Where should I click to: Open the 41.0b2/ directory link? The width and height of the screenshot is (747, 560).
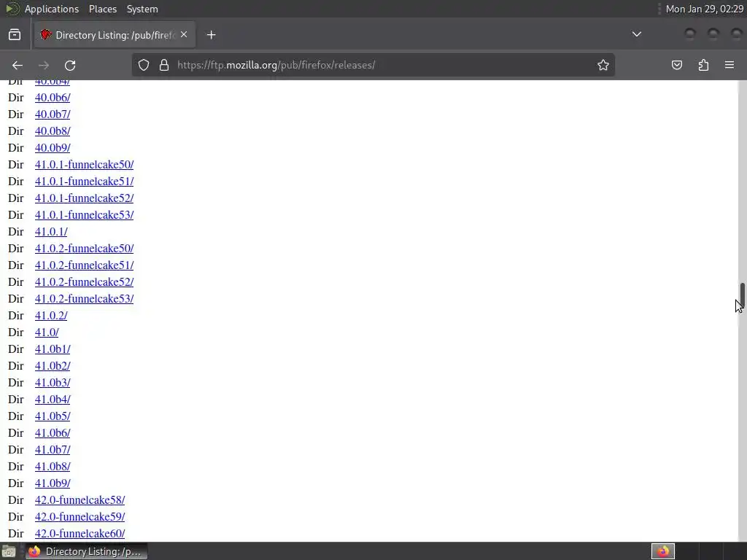coord(53,366)
